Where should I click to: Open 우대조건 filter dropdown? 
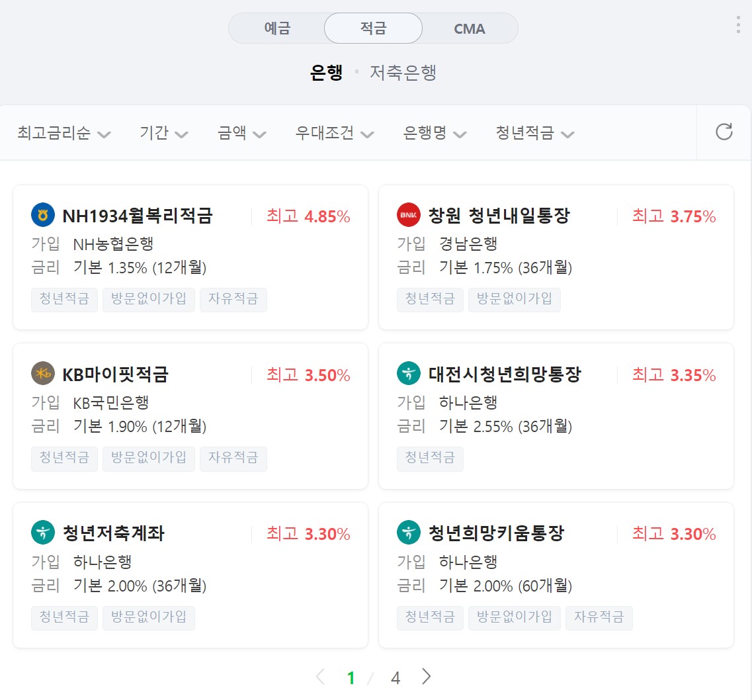coord(335,133)
